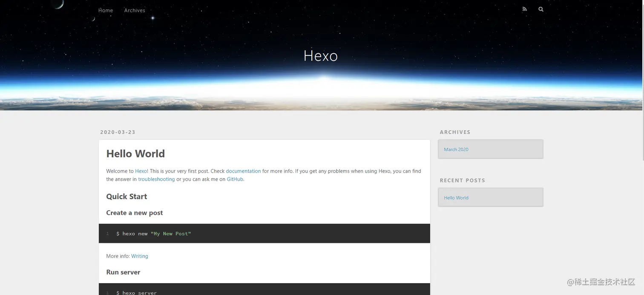Image resolution: width=644 pixels, height=295 pixels.
Task: Select March 2020 in Archives widget
Action: tap(456, 150)
